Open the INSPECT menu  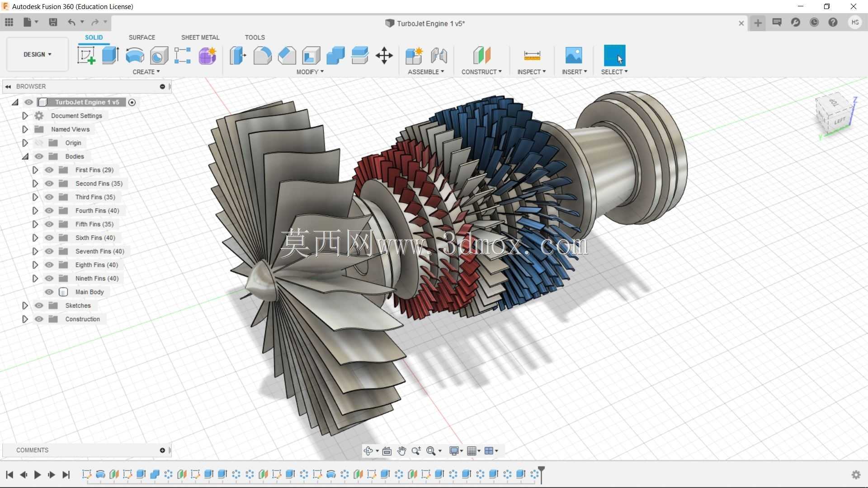pos(532,72)
